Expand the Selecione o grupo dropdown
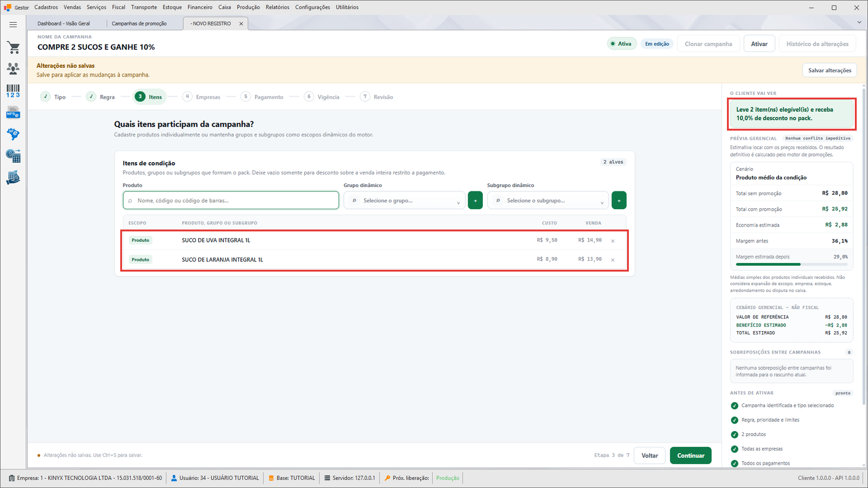Screen dimensions: 868x488 coord(404,201)
